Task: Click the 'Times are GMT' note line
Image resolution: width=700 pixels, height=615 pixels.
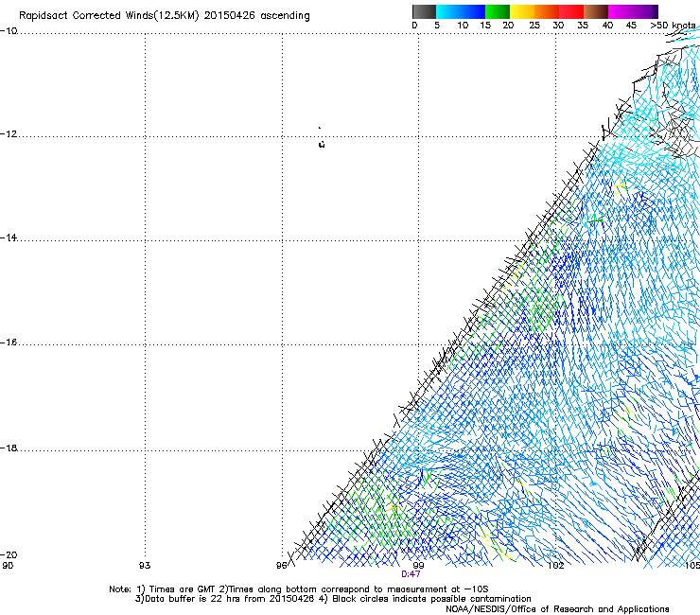Action: click(299, 589)
